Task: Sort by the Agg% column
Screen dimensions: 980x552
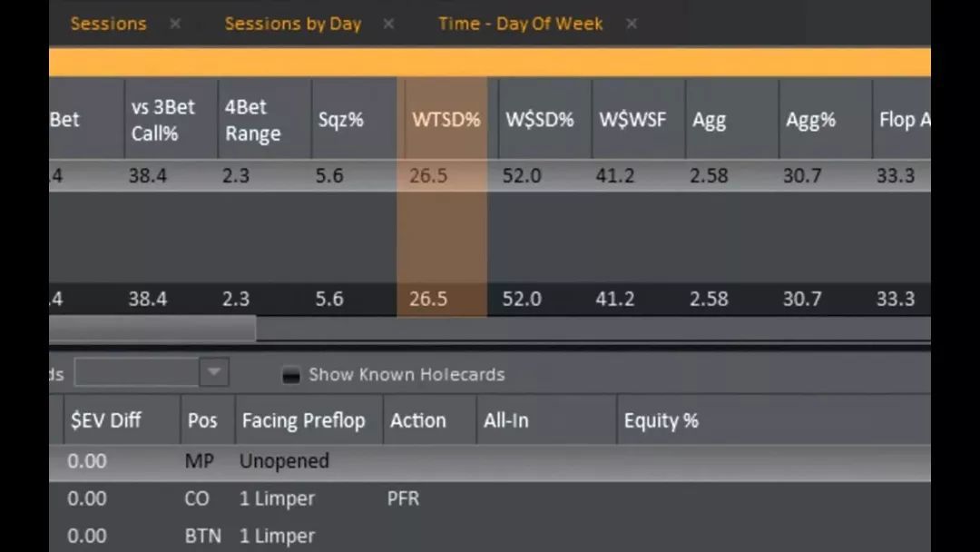Action: (810, 120)
